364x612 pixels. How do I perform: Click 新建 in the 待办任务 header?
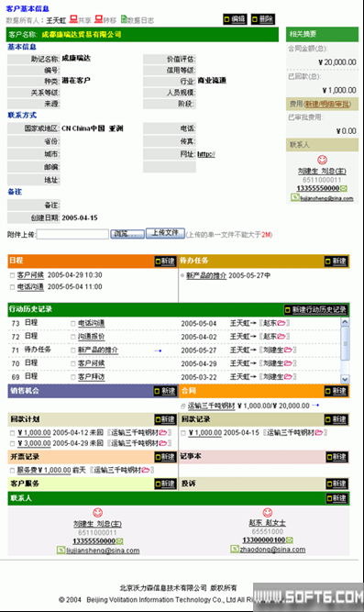[x=336, y=261]
